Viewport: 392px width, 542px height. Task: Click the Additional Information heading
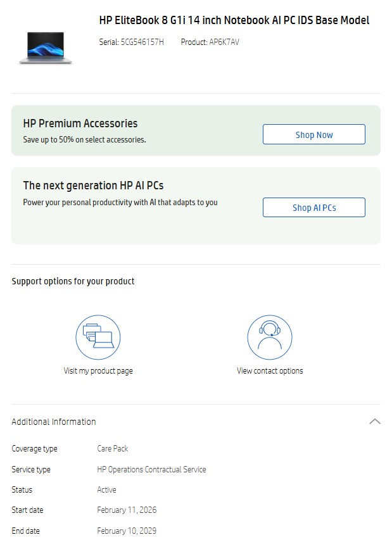click(x=54, y=422)
